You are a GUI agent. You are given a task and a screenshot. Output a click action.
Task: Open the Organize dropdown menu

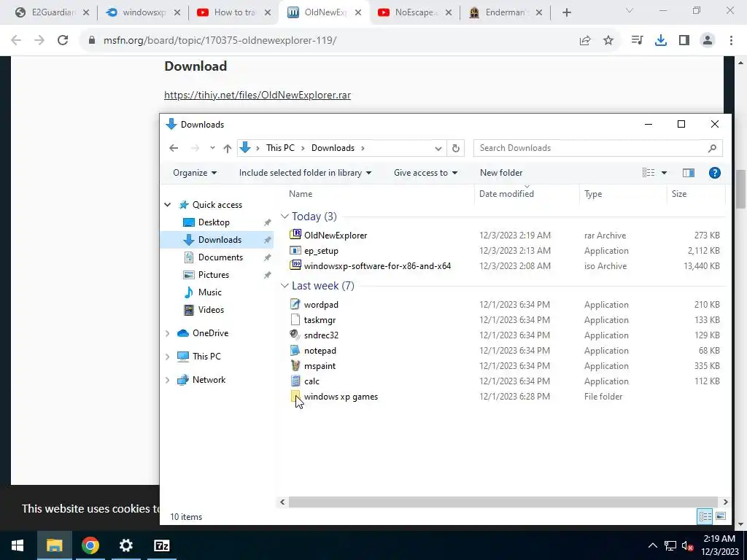point(195,173)
